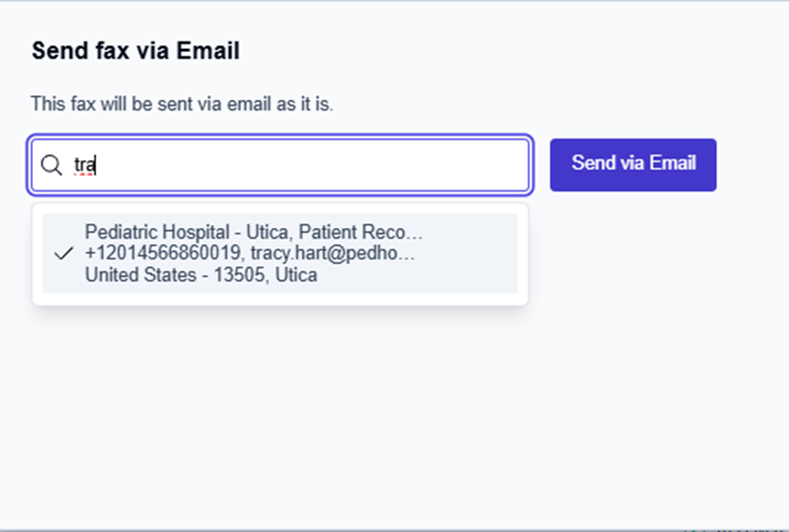Click the "United States - 13505, Utica" address line
Viewport: 789px width, 532px height.
tap(200, 275)
